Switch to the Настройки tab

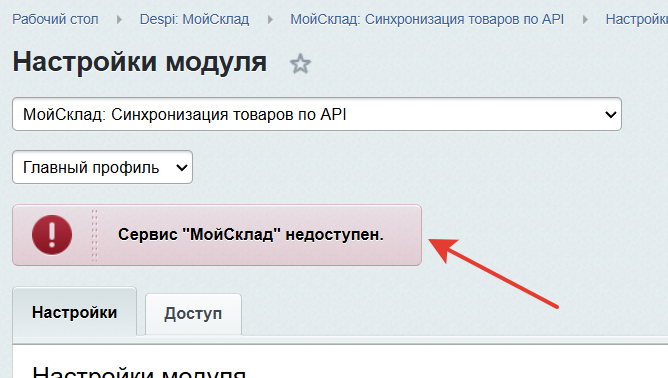click(75, 312)
